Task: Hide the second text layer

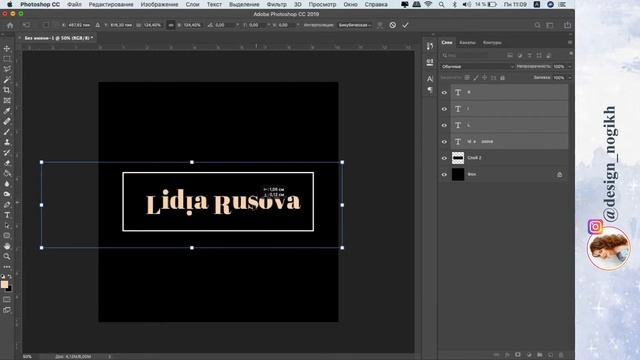Action: tap(444, 109)
